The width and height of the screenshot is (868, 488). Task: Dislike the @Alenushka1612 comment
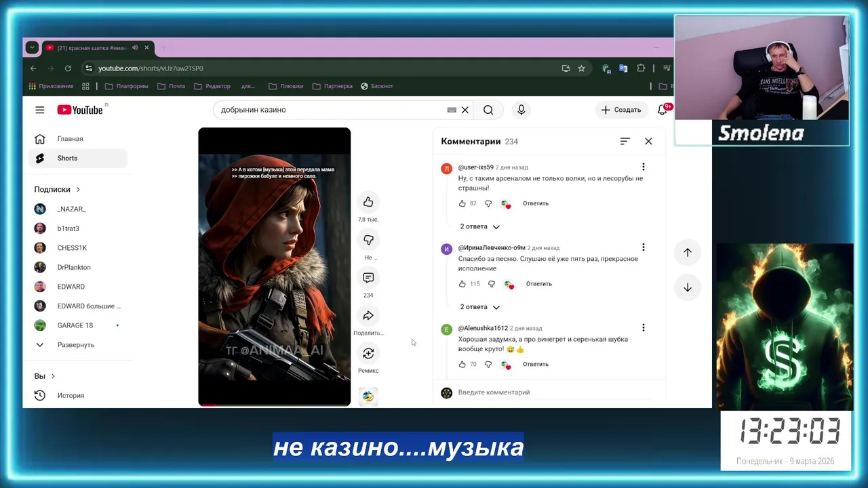(x=488, y=365)
